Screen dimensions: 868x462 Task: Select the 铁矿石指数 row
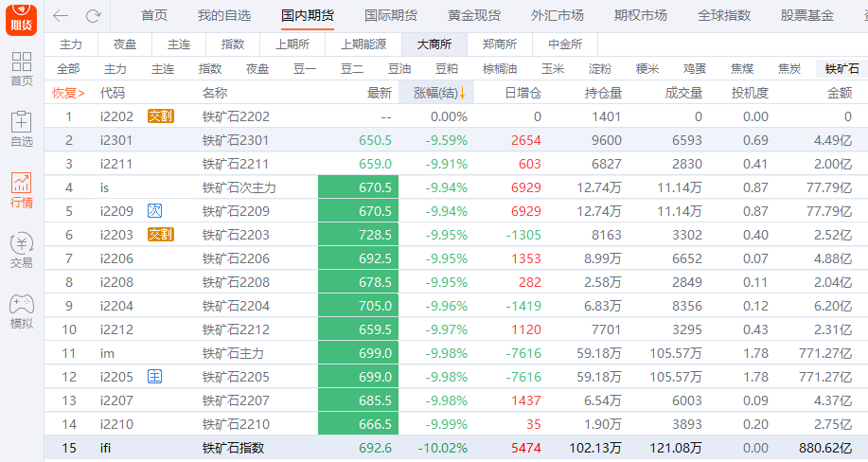[233, 448]
